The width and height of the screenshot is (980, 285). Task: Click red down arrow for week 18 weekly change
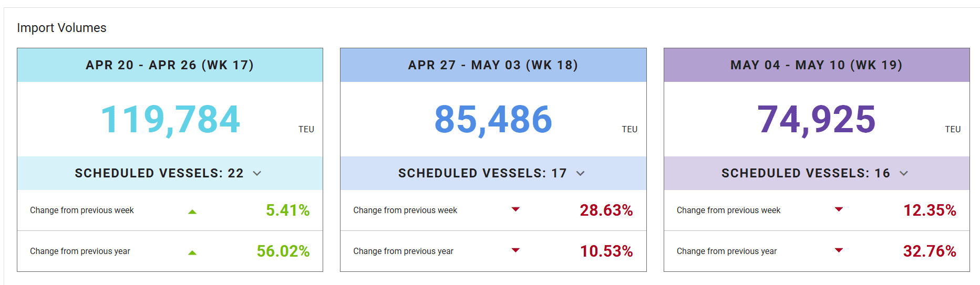515,209
